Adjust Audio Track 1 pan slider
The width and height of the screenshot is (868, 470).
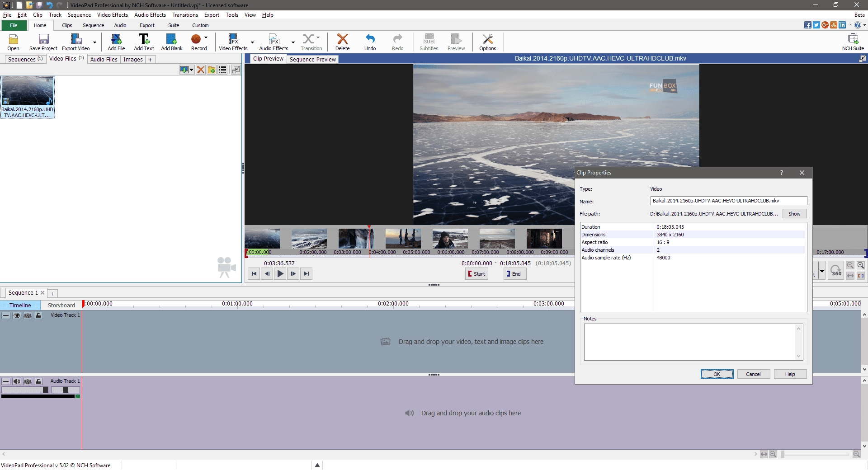(65, 390)
